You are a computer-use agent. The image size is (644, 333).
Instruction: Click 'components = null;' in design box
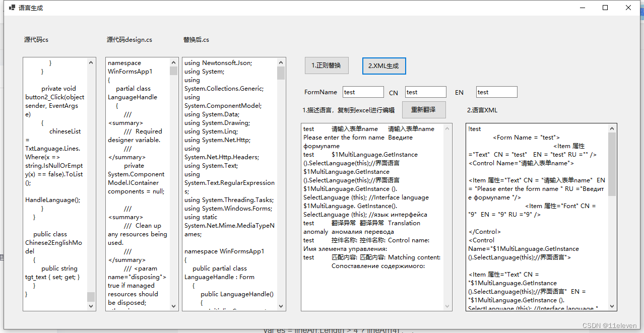(x=136, y=191)
